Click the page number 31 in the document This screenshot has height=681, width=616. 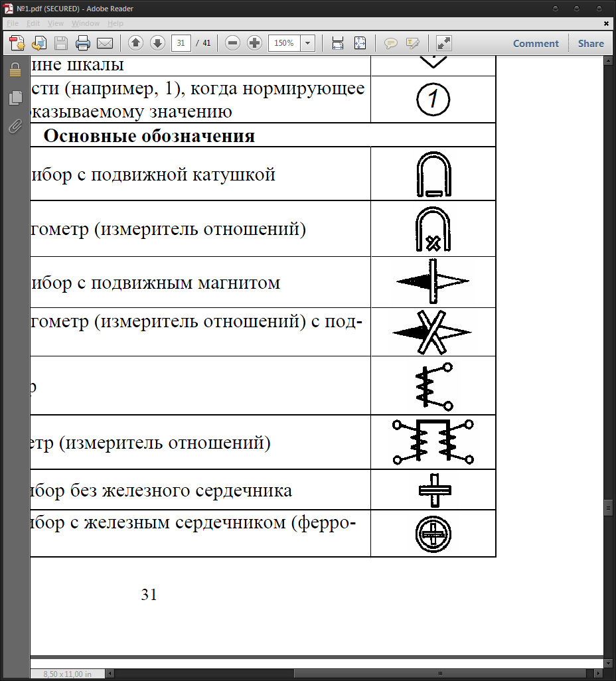pos(149,594)
